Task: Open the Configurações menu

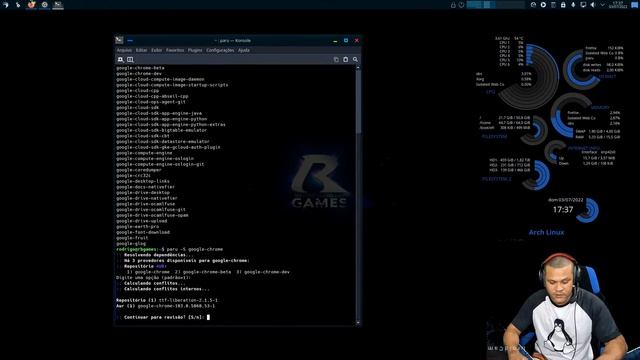Action: pos(220,50)
